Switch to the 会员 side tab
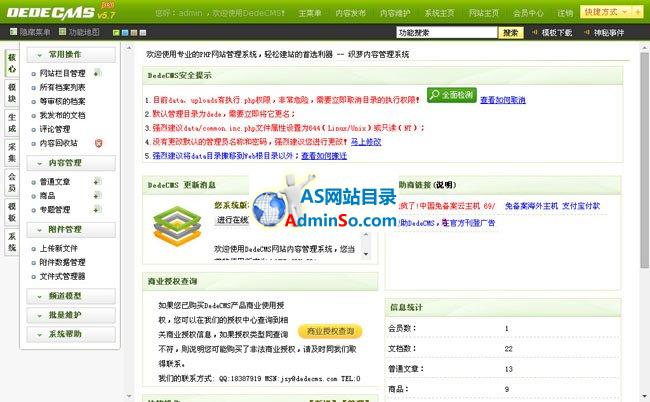Viewport: 650px width, 402px height. coord(12,182)
